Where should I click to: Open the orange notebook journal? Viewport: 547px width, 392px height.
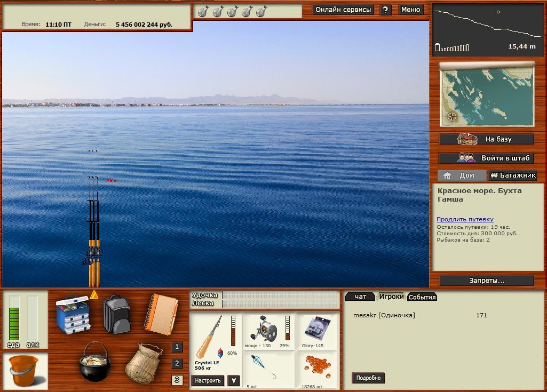(x=160, y=314)
